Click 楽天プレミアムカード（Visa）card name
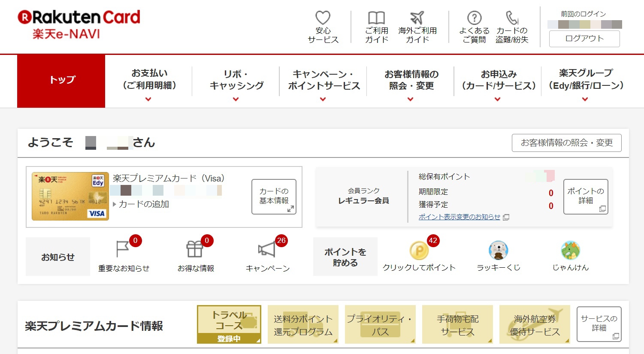This screenshot has width=644, height=354. point(169,179)
